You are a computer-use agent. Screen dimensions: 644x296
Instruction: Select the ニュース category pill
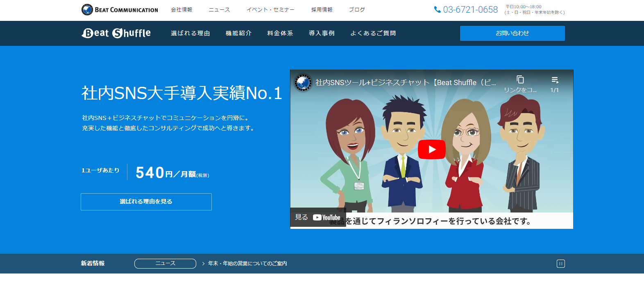[165, 264]
